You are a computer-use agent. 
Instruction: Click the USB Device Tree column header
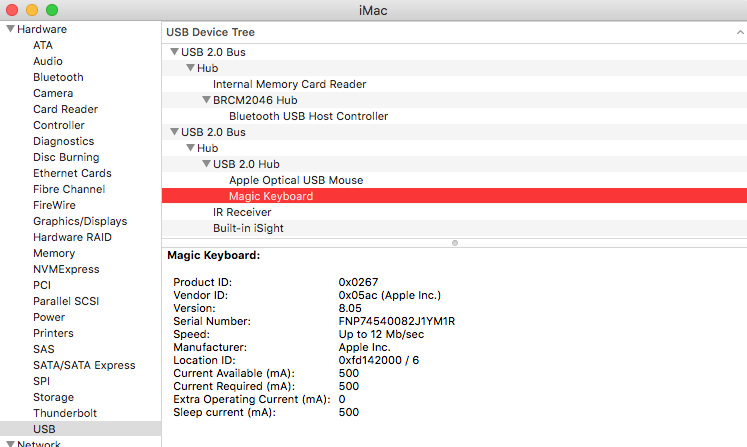[454, 32]
